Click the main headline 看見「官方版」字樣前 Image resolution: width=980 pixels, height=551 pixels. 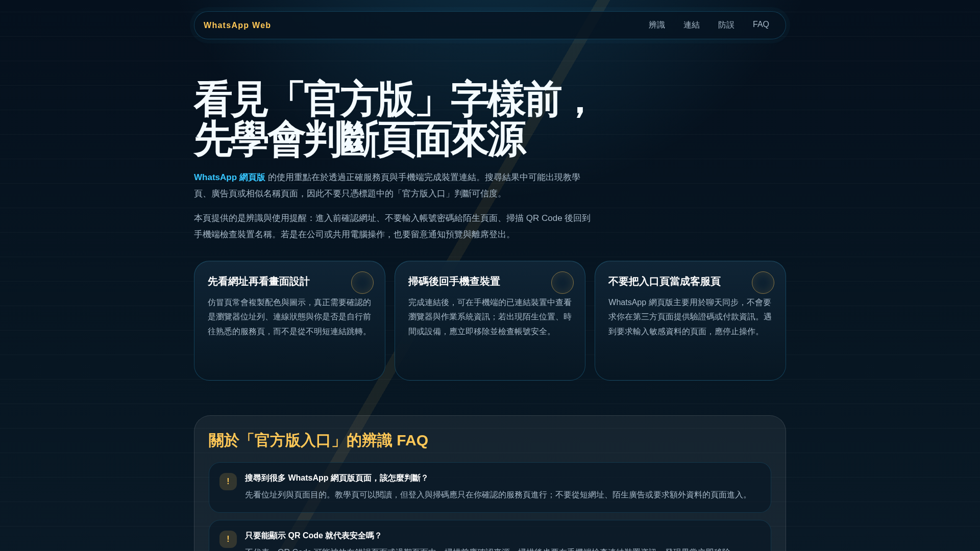392,119
